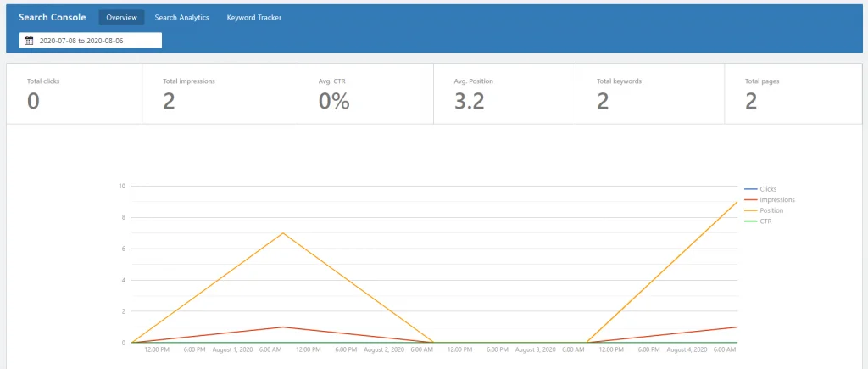Open the Search Analytics tab

(x=181, y=17)
